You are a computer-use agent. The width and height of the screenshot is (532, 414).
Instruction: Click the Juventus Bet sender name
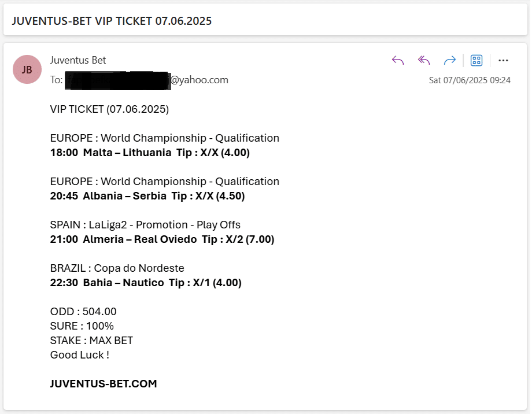tap(78, 60)
